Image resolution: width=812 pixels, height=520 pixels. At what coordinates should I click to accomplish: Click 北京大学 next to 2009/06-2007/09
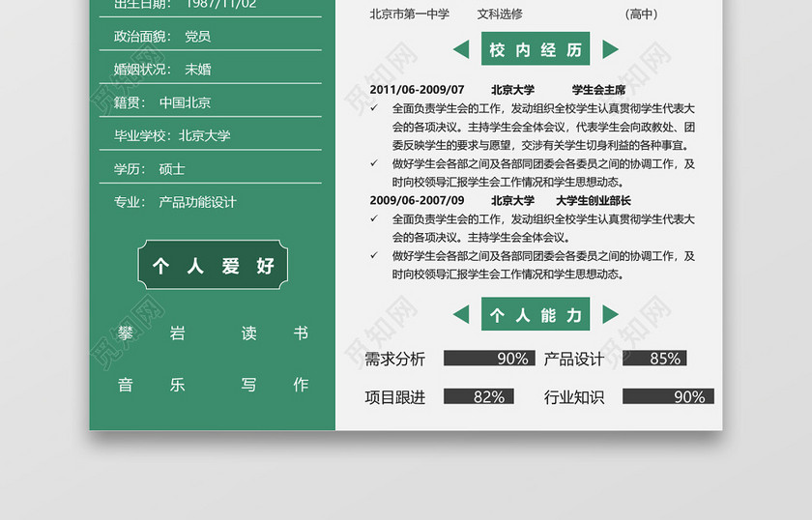tap(512, 200)
